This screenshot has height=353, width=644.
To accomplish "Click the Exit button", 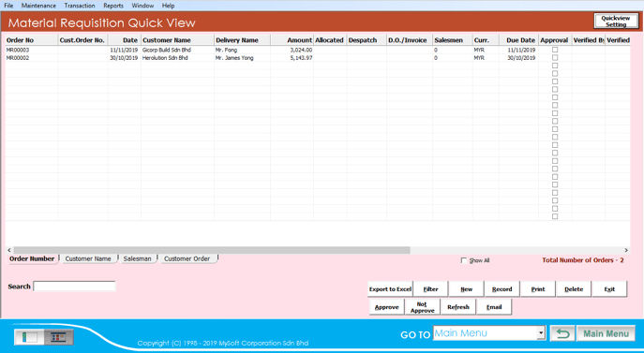I will click(609, 289).
